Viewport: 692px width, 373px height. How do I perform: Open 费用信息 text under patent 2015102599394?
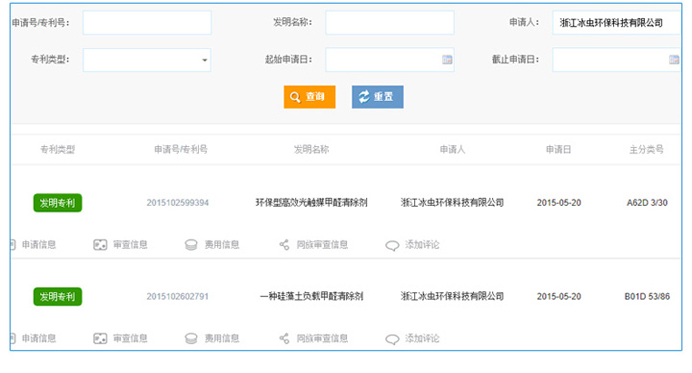point(222,245)
